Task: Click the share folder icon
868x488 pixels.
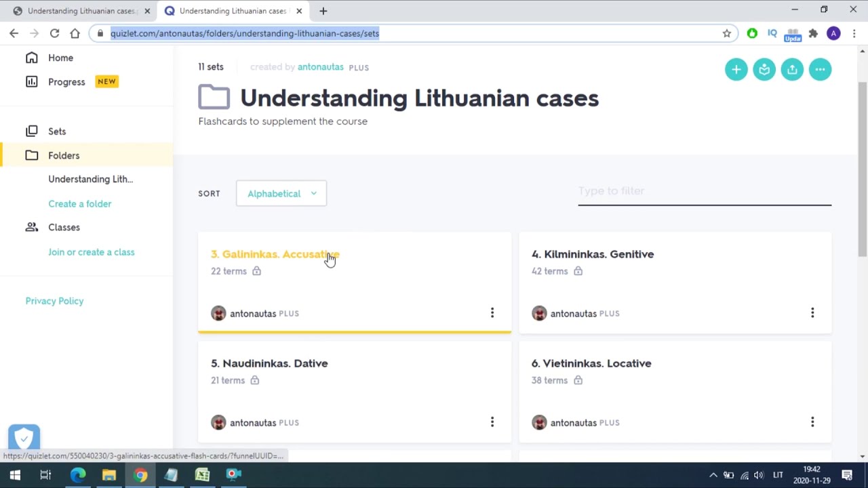Action: click(792, 69)
